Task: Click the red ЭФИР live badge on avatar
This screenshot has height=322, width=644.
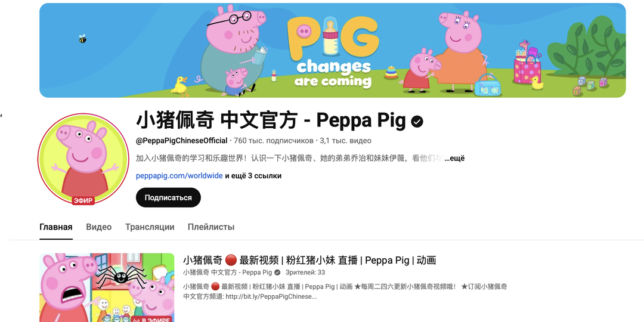Action: [x=83, y=200]
